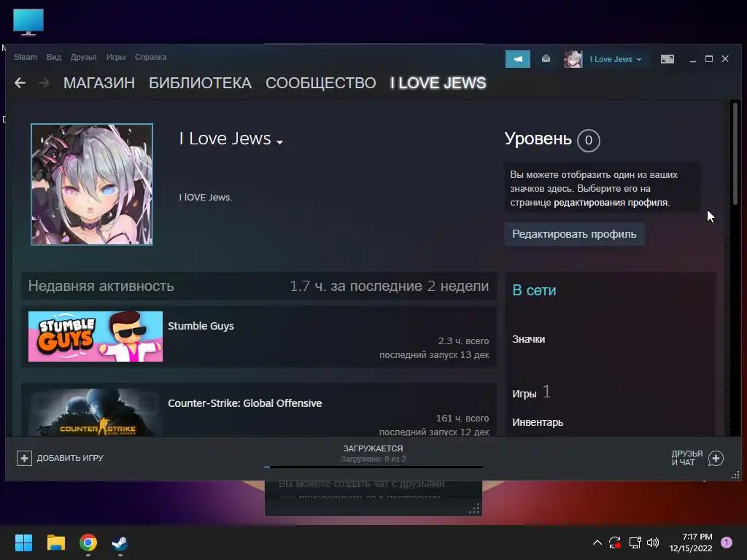Go forward with the right arrow
Viewport: 747px width, 560px height.
pos(44,83)
